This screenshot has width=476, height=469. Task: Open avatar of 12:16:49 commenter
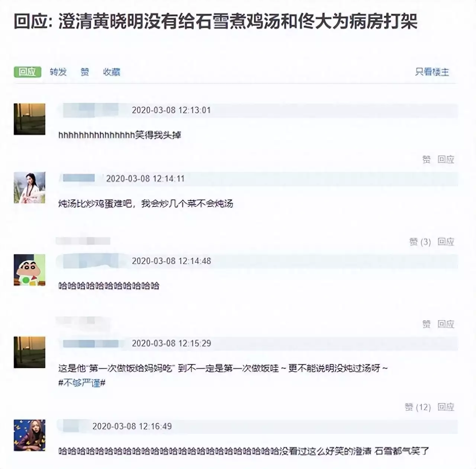(29, 435)
